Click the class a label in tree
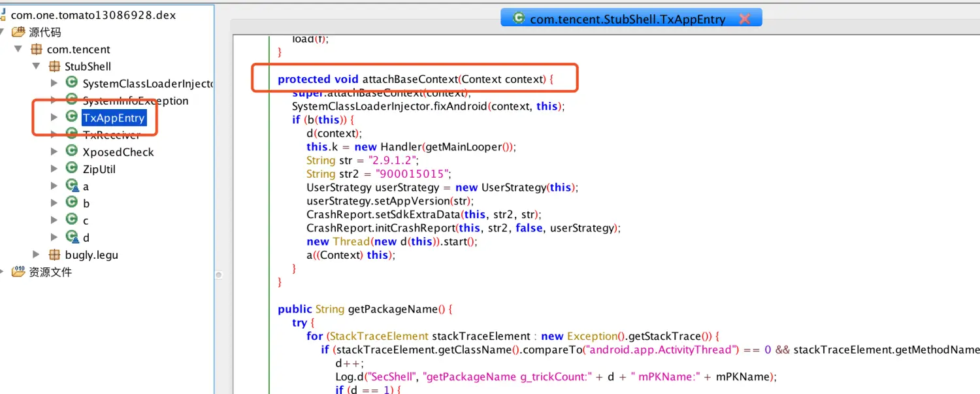This screenshot has width=980, height=394. click(86, 186)
